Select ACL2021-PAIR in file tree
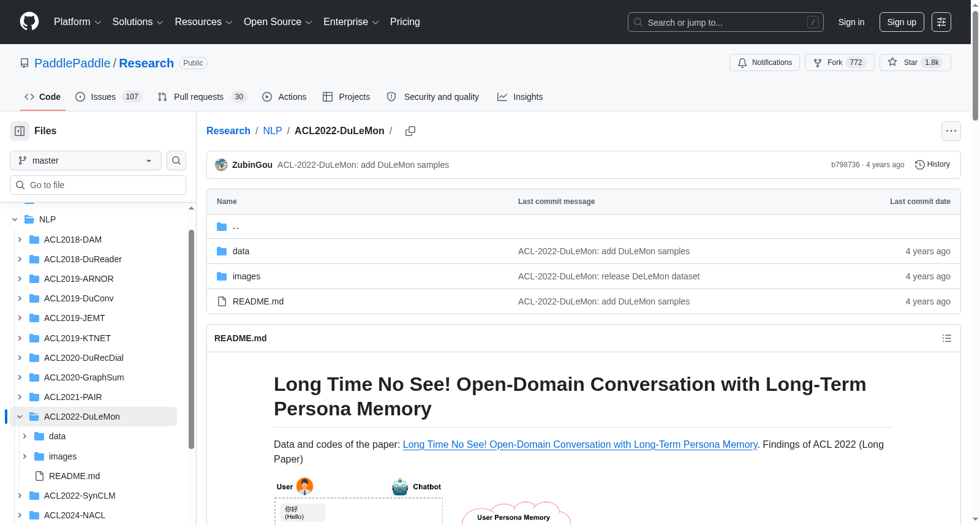 coord(73,397)
